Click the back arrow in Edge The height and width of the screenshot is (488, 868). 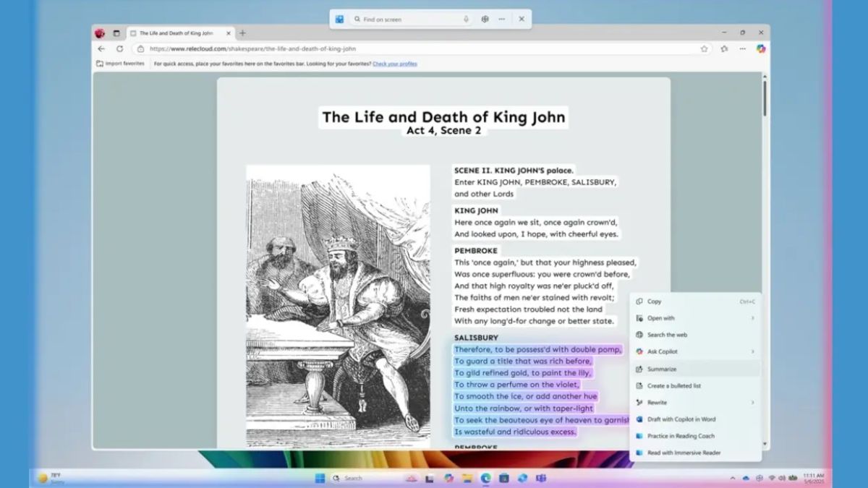coord(101,48)
